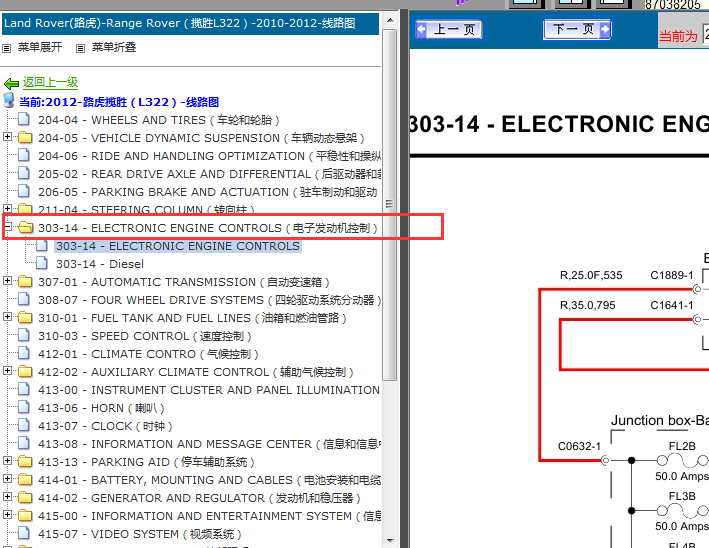Expand 211-04 Steering Column node
Image resolution: width=709 pixels, height=548 pixels.
coord(7,208)
